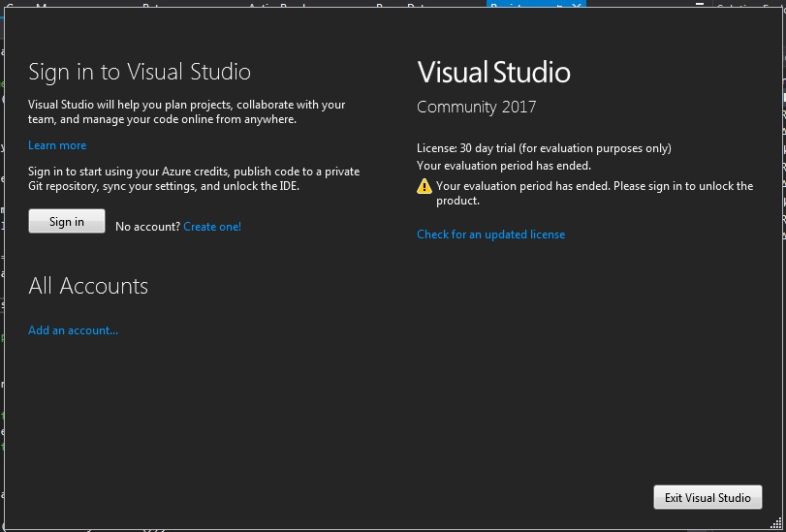Click the Exit Visual Studio button
Viewport: 786px width, 532px height.
[x=707, y=497]
